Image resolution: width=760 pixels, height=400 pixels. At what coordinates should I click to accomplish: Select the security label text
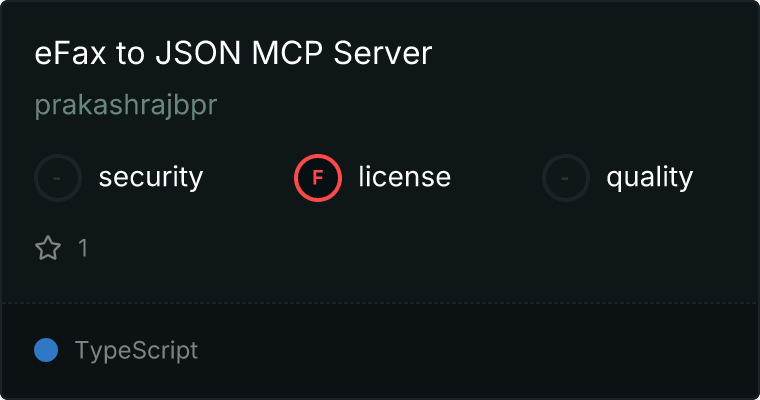(151, 177)
